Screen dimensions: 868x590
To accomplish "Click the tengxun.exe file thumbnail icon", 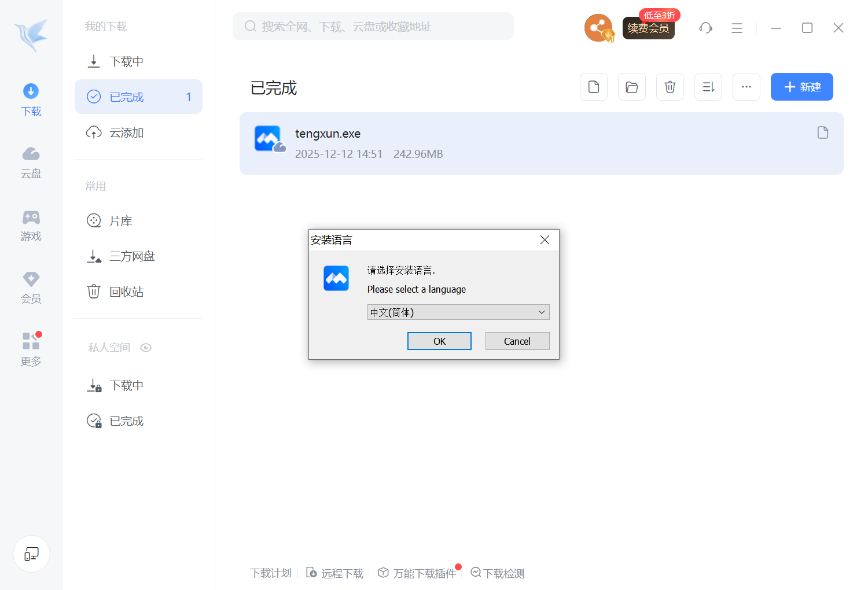I will (270, 139).
